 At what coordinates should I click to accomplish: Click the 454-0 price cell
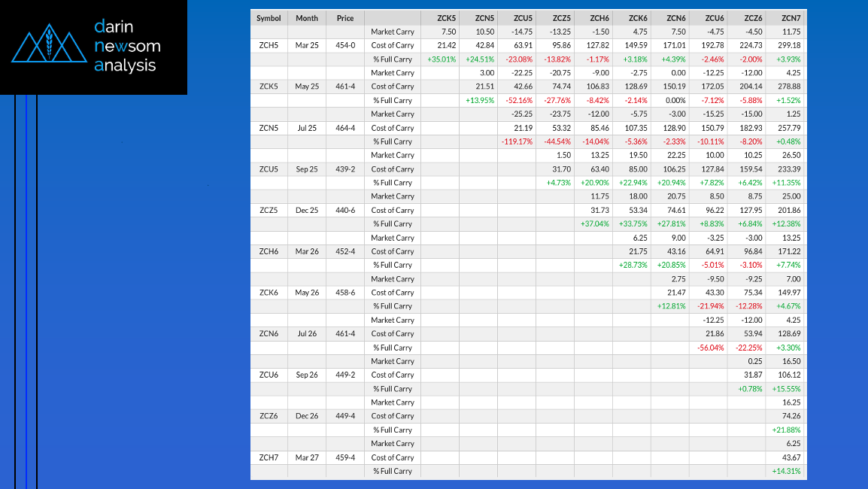[345, 45]
